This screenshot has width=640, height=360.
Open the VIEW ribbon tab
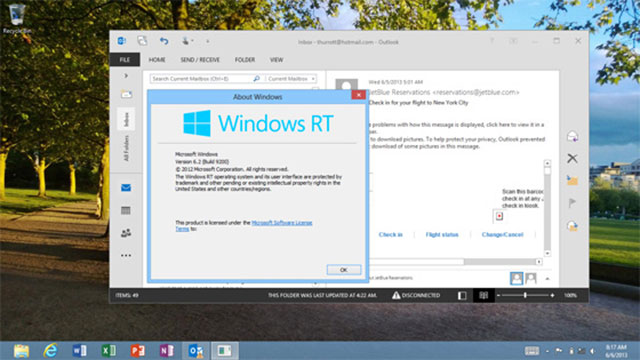click(x=276, y=60)
